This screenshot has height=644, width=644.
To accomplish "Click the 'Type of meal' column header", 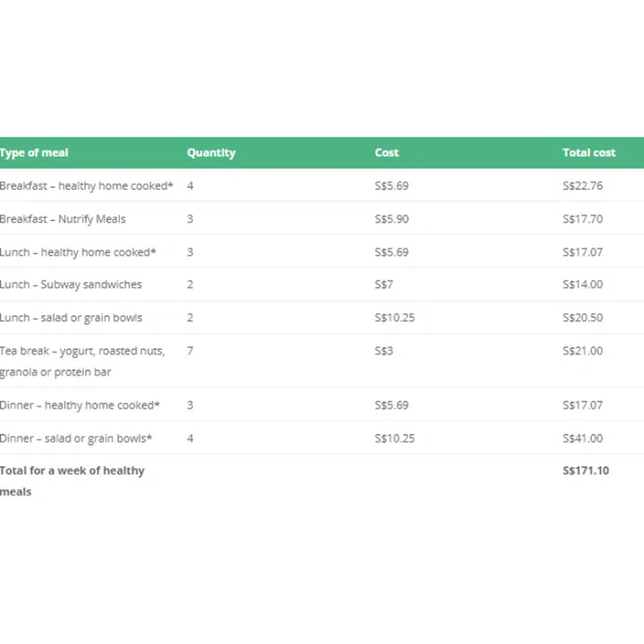I will coord(34,153).
